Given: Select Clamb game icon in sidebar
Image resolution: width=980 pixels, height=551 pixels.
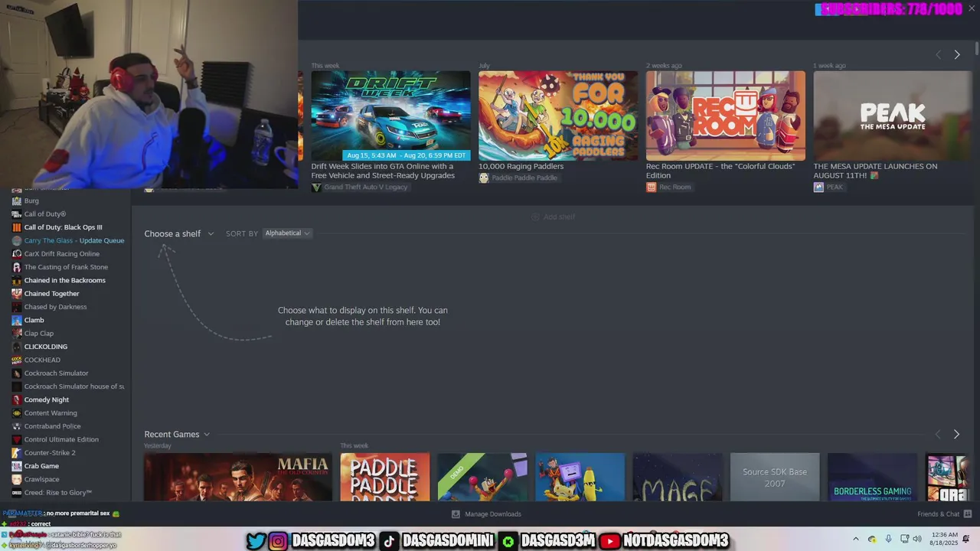Looking at the screenshot, I should tap(17, 320).
